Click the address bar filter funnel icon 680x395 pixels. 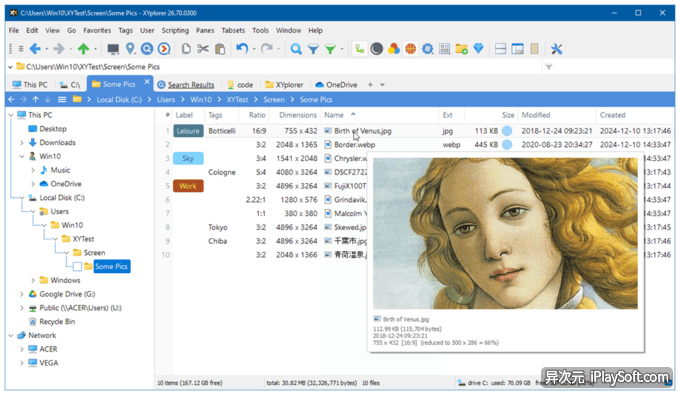click(549, 67)
